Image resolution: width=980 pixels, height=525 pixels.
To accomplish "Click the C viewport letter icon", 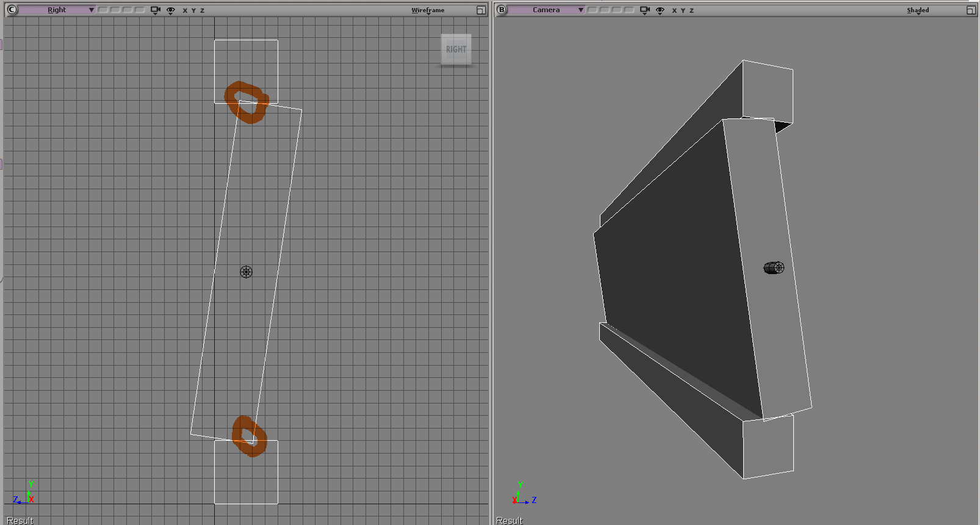I will coord(12,10).
